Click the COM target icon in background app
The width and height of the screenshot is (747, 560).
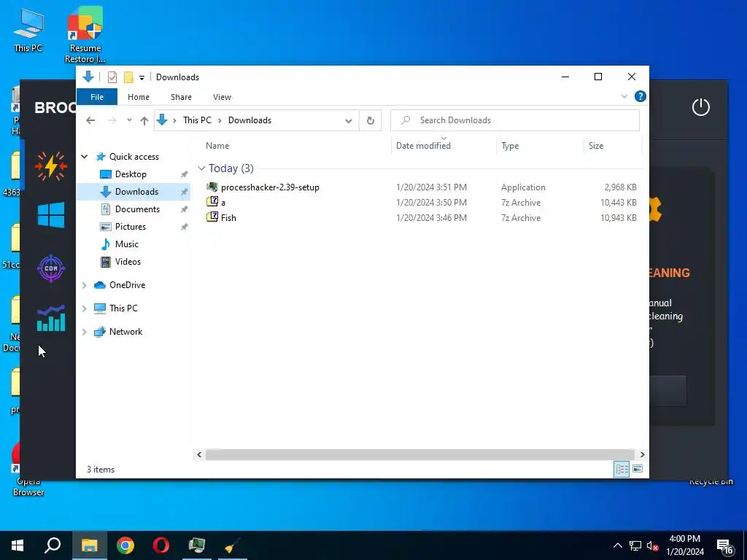(51, 268)
